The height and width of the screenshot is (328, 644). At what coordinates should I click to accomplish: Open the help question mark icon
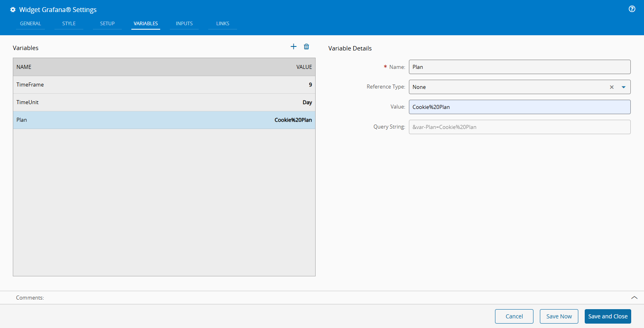click(x=632, y=9)
